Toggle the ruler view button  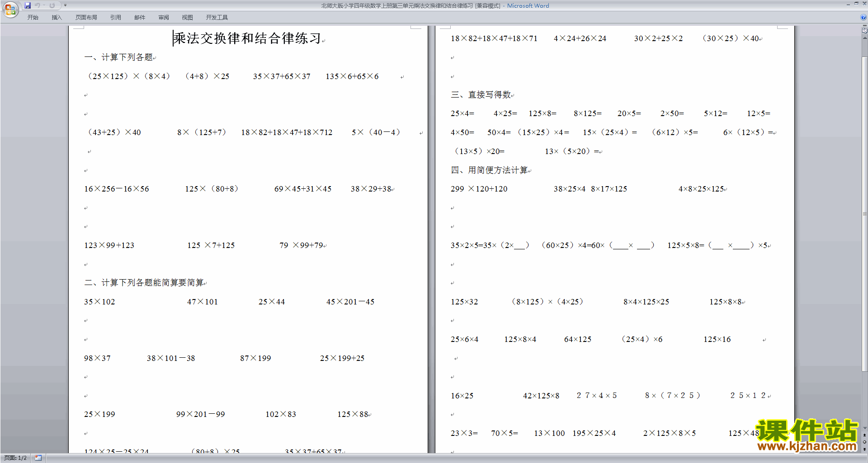[864, 31]
